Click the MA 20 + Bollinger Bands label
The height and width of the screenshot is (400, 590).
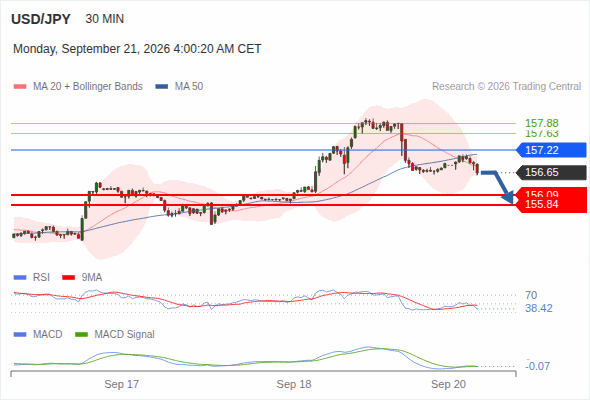click(x=88, y=87)
